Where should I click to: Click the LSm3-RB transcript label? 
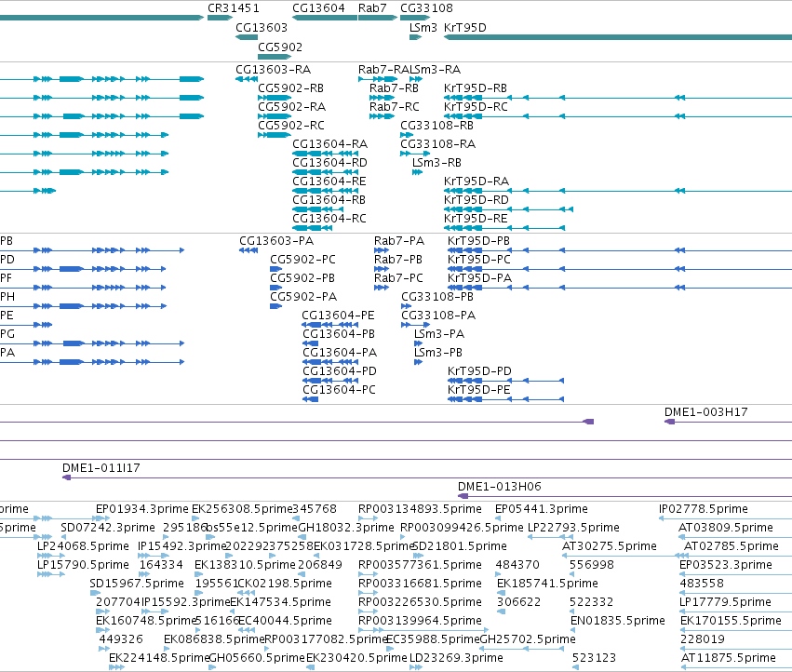click(436, 162)
